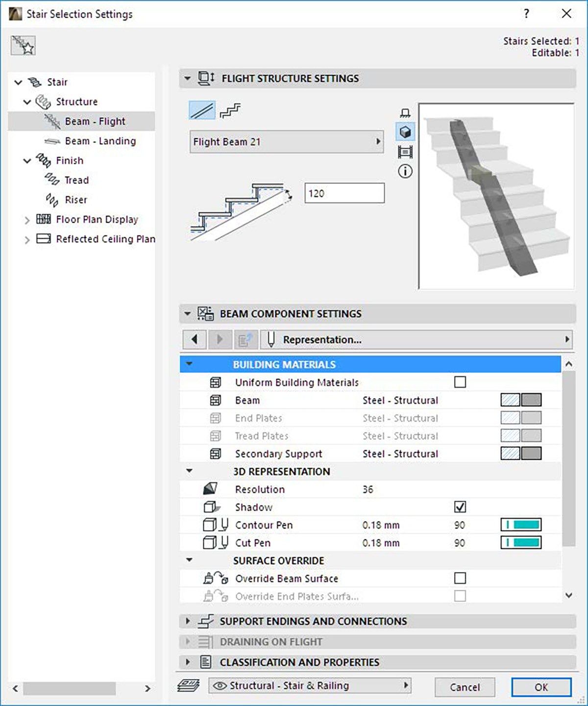Screen dimensions: 588x706
Task: Open the preview info icon
Action: click(x=405, y=171)
